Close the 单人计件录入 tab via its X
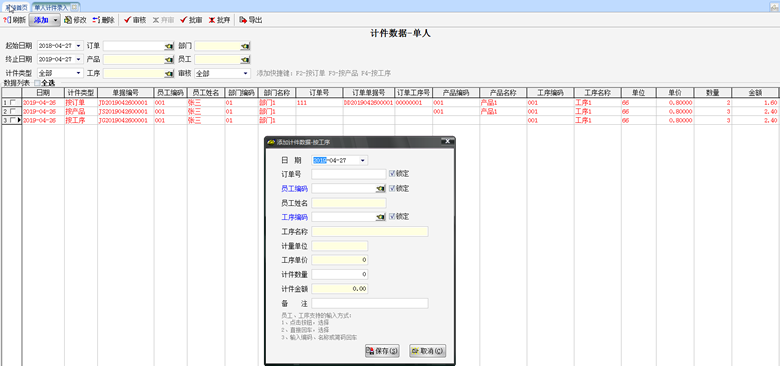Image resolution: width=780 pixels, height=366 pixels. click(x=74, y=7)
